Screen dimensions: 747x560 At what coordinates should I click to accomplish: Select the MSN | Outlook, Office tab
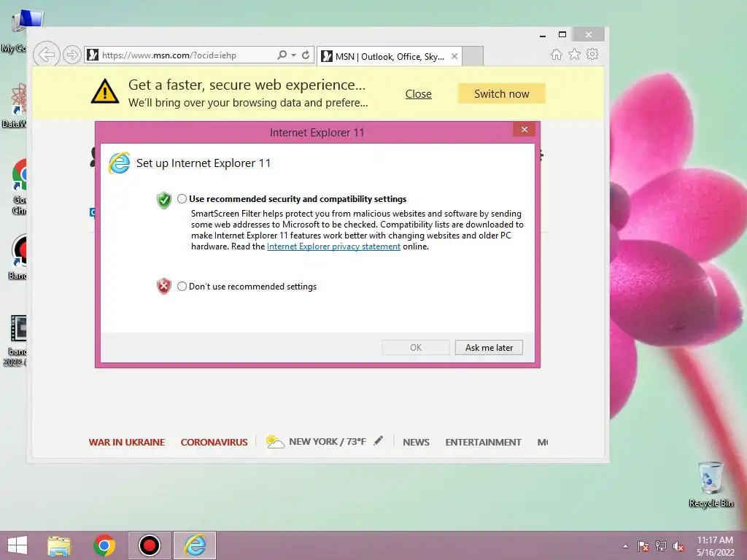pos(390,57)
